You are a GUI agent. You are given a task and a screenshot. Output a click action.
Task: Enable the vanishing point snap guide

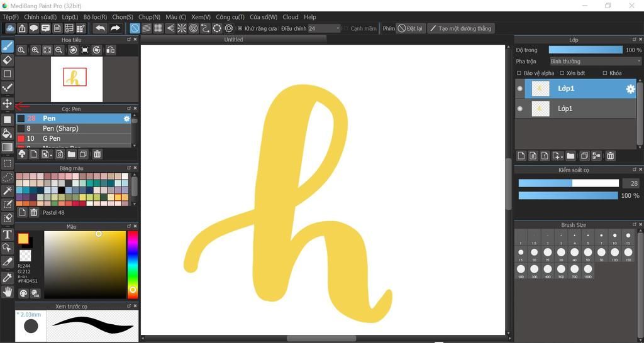tap(170, 28)
